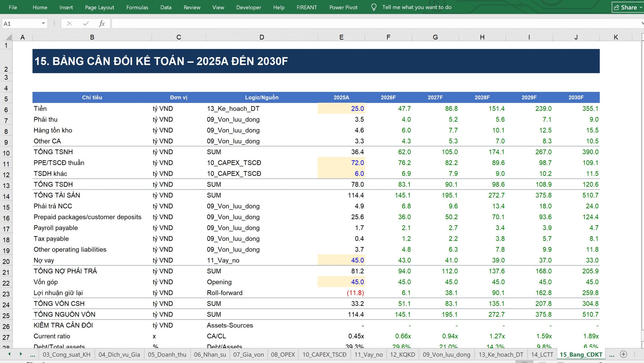The width and height of the screenshot is (644, 363).
Task: Select column E header
Action: [x=341, y=37]
